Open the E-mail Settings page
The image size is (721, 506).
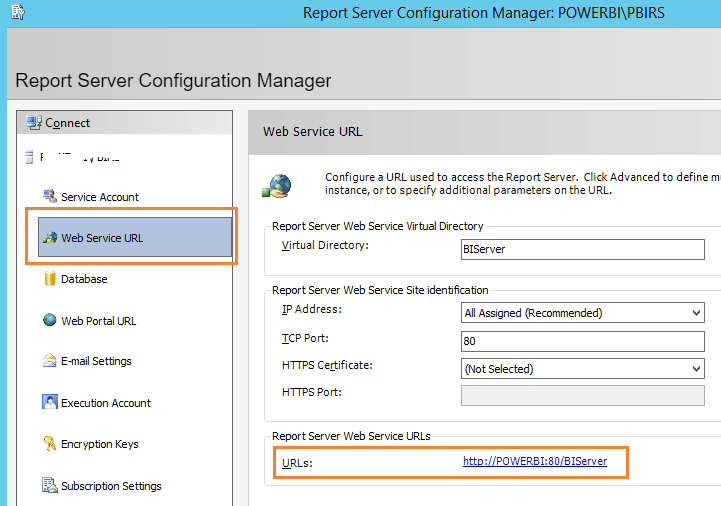click(96, 361)
